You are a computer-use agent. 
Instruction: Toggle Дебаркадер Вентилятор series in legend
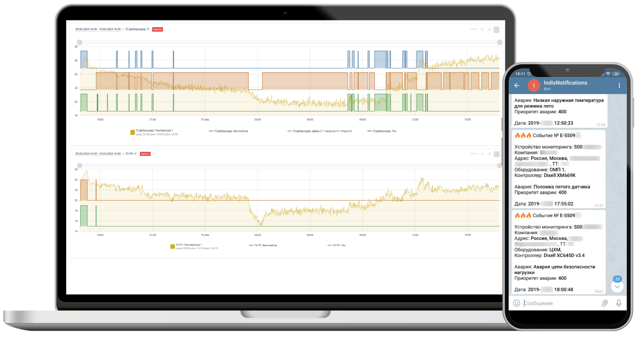(x=228, y=131)
